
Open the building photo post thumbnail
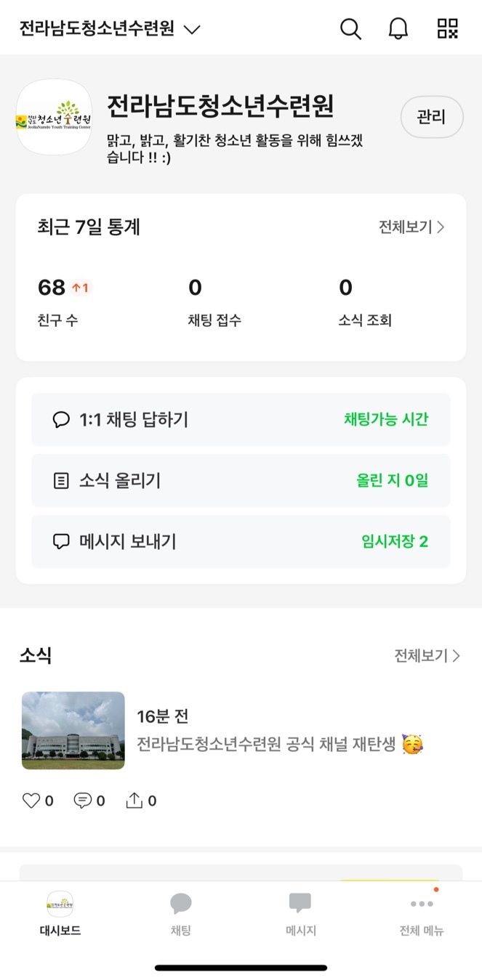73,730
